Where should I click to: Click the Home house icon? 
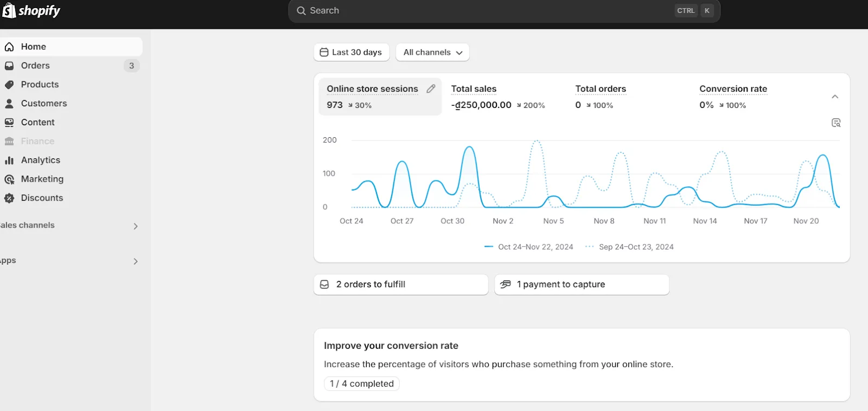9,47
